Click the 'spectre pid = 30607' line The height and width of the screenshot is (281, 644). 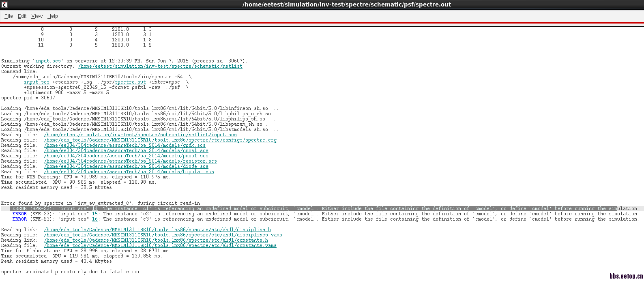(x=28, y=98)
